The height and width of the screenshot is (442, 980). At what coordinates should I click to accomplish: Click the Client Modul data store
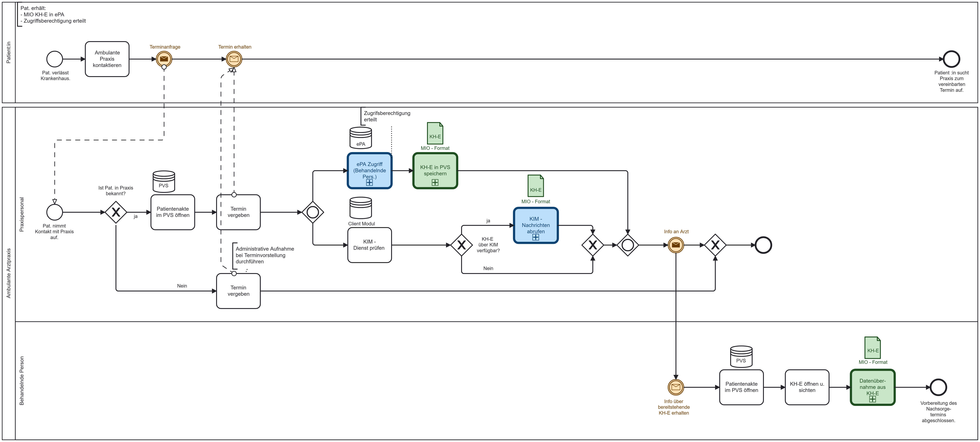(361, 208)
